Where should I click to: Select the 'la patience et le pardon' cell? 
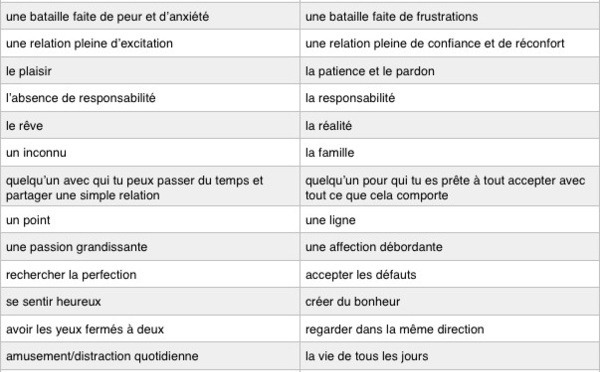point(450,71)
